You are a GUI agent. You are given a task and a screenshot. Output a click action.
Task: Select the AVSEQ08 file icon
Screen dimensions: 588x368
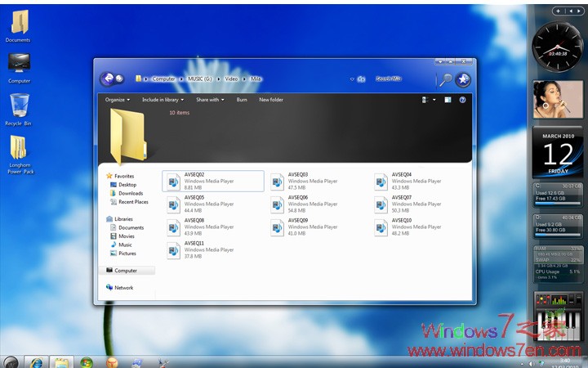173,227
